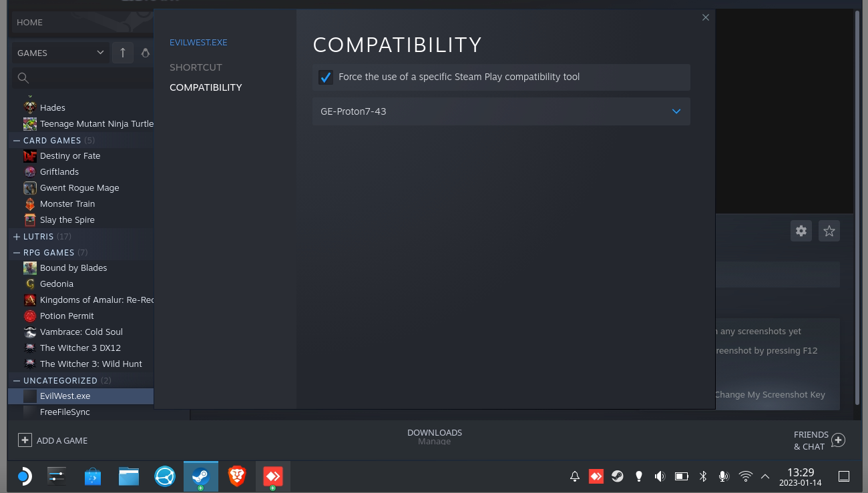868x493 pixels.
Task: Click the Griftlands game icon
Action: coord(30,172)
